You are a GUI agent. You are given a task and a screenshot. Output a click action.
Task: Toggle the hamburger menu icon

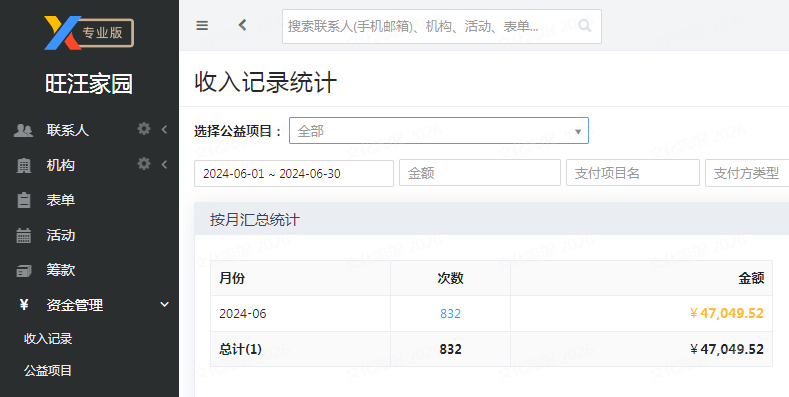coord(202,25)
